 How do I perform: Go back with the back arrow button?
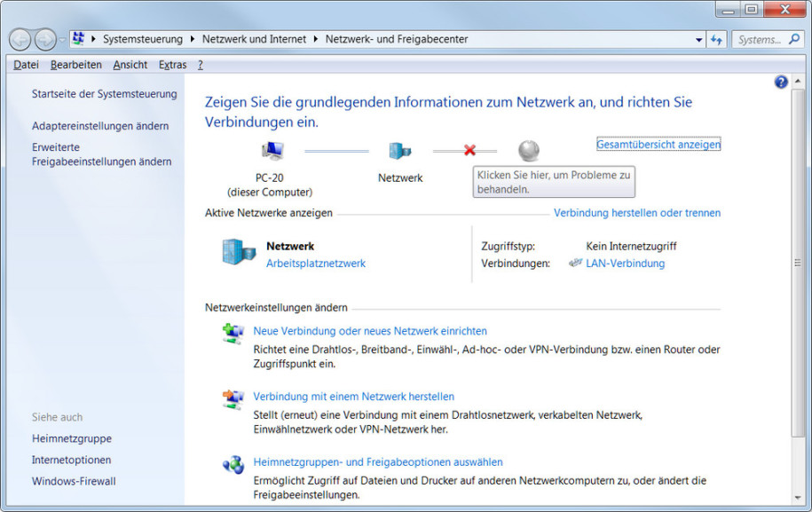20,40
